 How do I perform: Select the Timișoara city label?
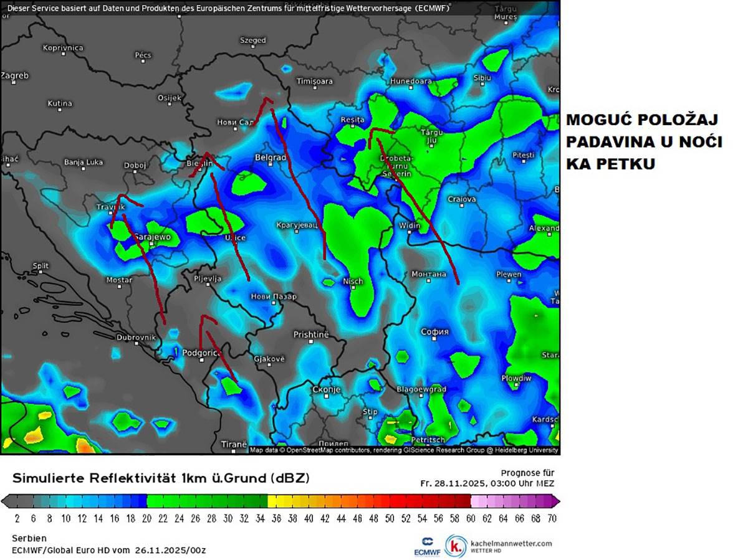(314, 81)
